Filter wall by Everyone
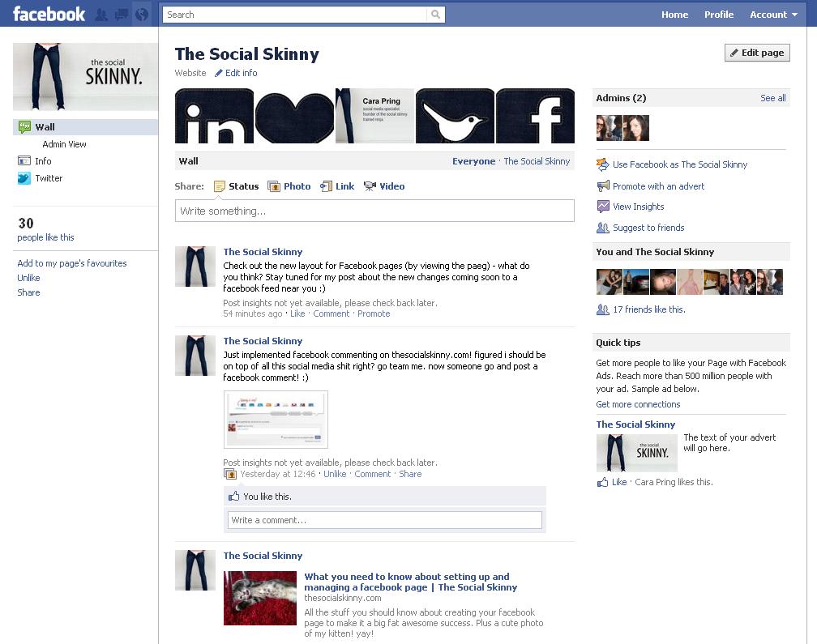The height and width of the screenshot is (644, 817). [473, 161]
